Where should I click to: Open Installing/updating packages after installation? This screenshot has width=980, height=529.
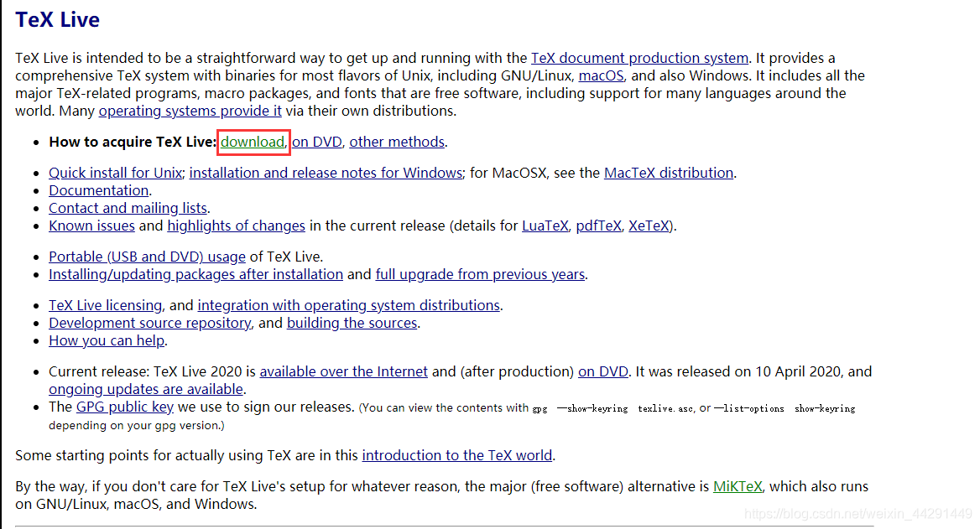196,274
